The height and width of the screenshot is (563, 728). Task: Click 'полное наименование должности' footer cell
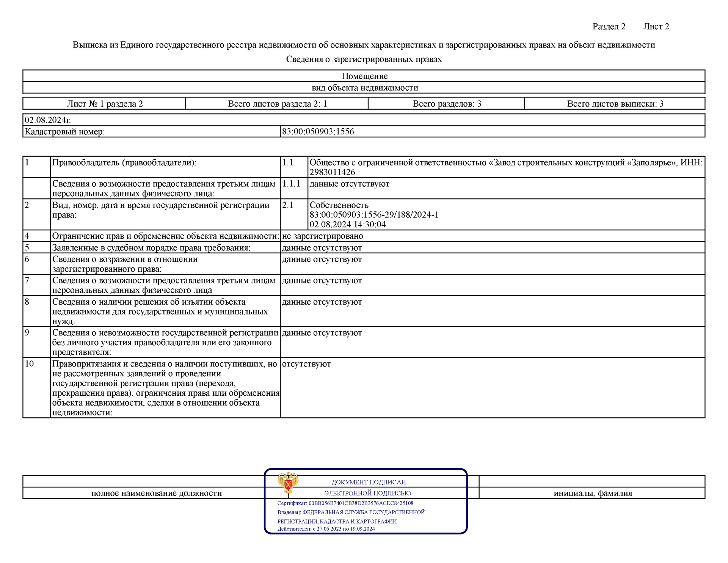[157, 493]
